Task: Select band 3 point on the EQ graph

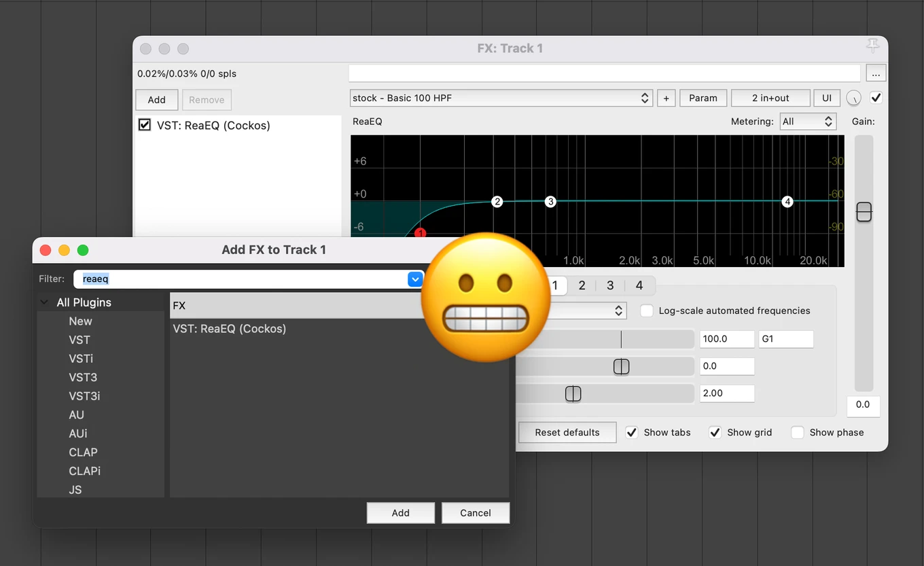Action: click(550, 202)
